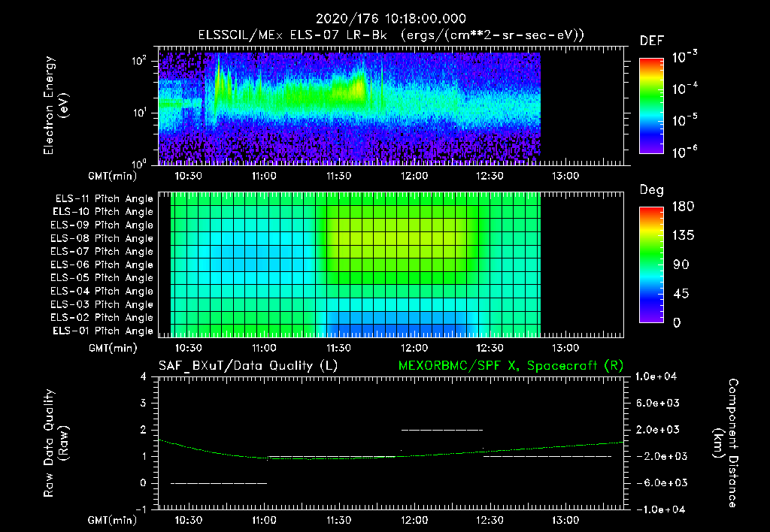This screenshot has height=532, width=770.
Task: Click the DEF color bar legend
Action: point(652,105)
